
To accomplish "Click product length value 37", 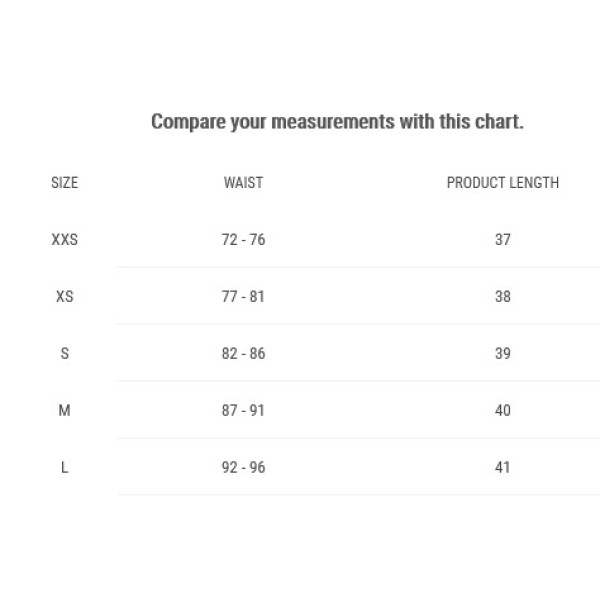I will click(x=503, y=240).
